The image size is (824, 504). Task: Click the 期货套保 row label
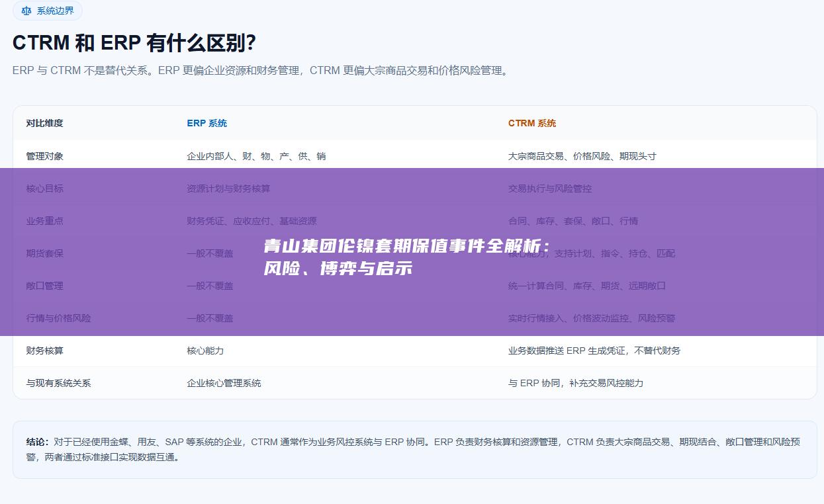pyautogui.click(x=45, y=253)
